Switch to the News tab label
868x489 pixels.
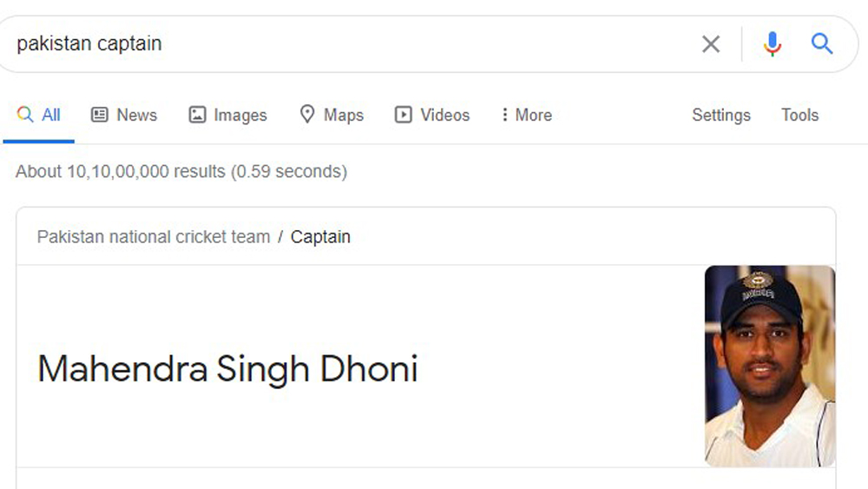pyautogui.click(x=137, y=115)
